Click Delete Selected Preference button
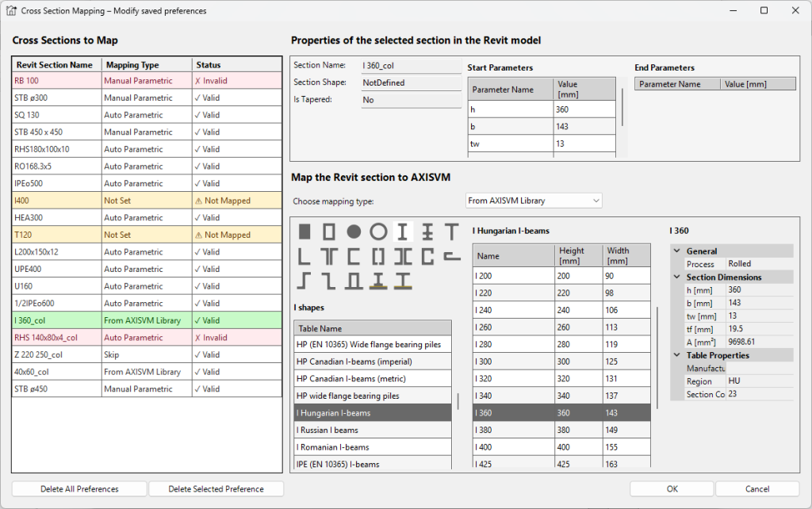Viewport: 812px width, 509px height. [216, 489]
